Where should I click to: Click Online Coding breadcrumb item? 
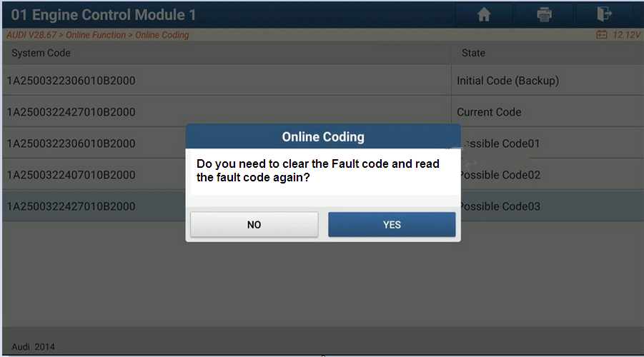point(162,35)
